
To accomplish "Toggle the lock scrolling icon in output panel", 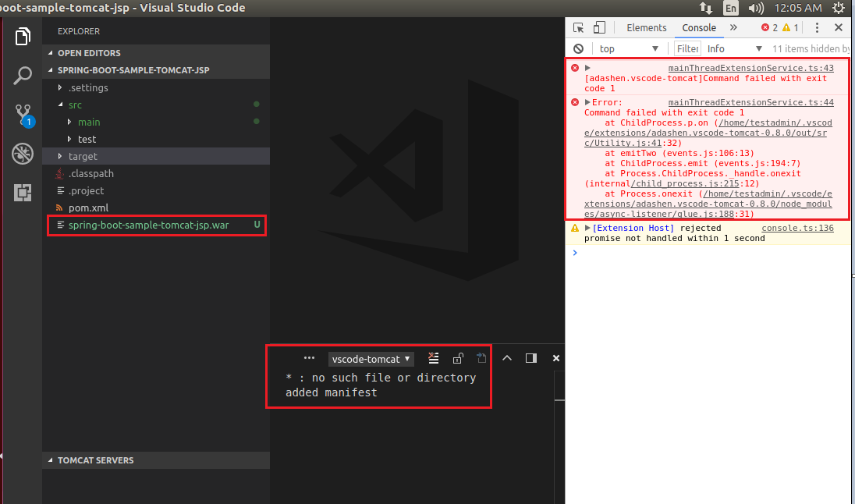I will [x=458, y=358].
